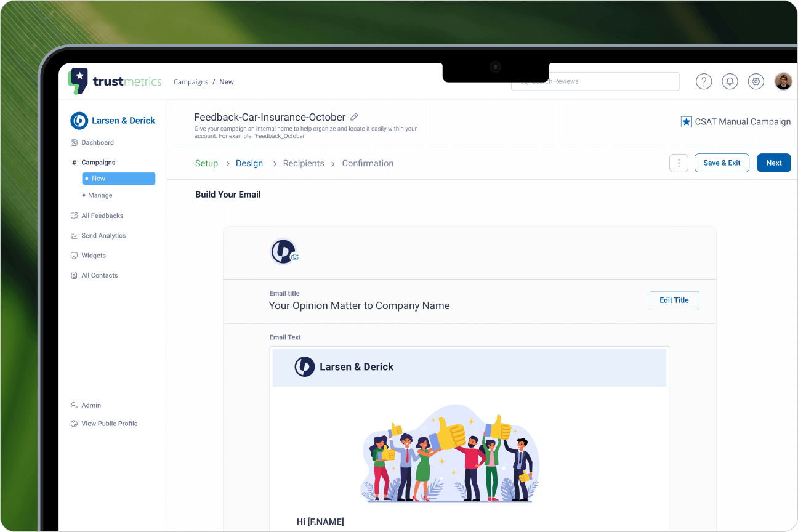Click the Send Analytics chart icon
798x532 pixels.
pos(74,236)
